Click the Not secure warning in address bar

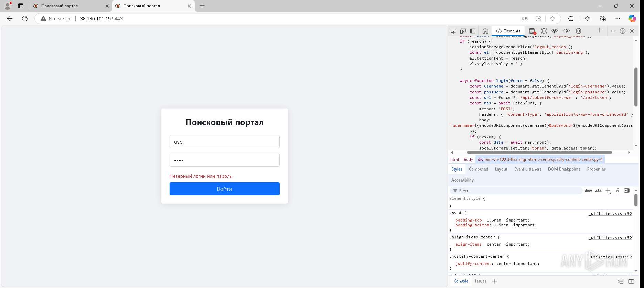click(56, 19)
